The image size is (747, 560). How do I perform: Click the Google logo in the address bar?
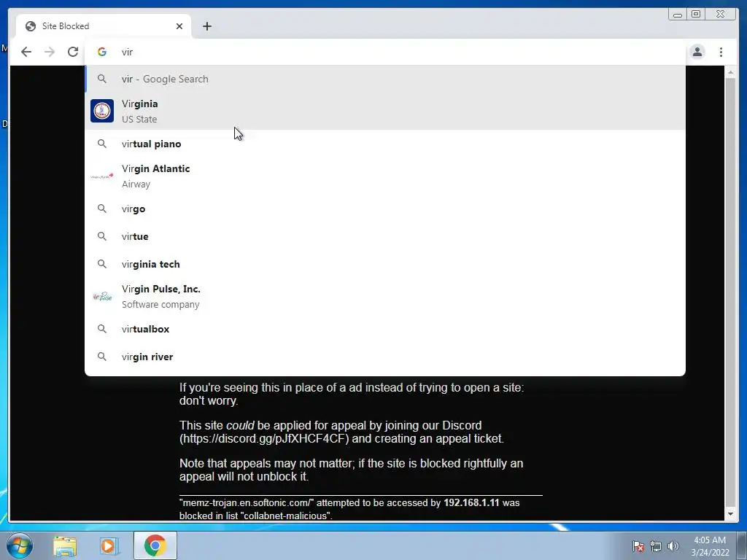click(x=102, y=52)
